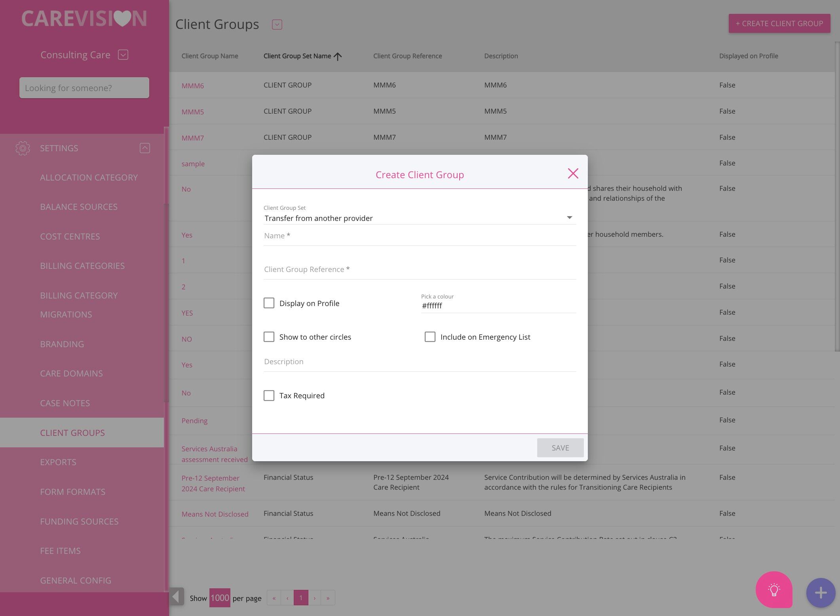Check Show to other circles
The height and width of the screenshot is (616, 840).
(269, 337)
